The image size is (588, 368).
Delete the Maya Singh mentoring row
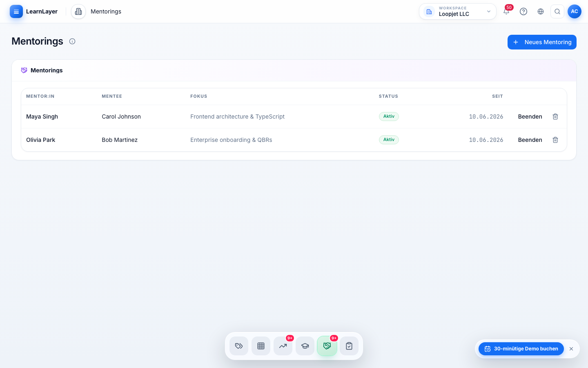click(x=555, y=117)
